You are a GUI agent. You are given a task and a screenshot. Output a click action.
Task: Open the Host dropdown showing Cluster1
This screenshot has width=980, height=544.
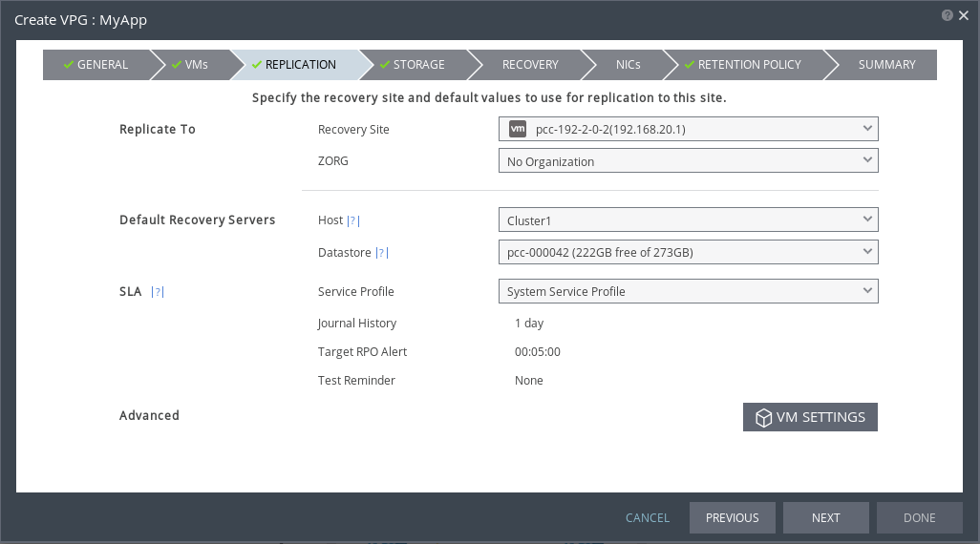[688, 220]
